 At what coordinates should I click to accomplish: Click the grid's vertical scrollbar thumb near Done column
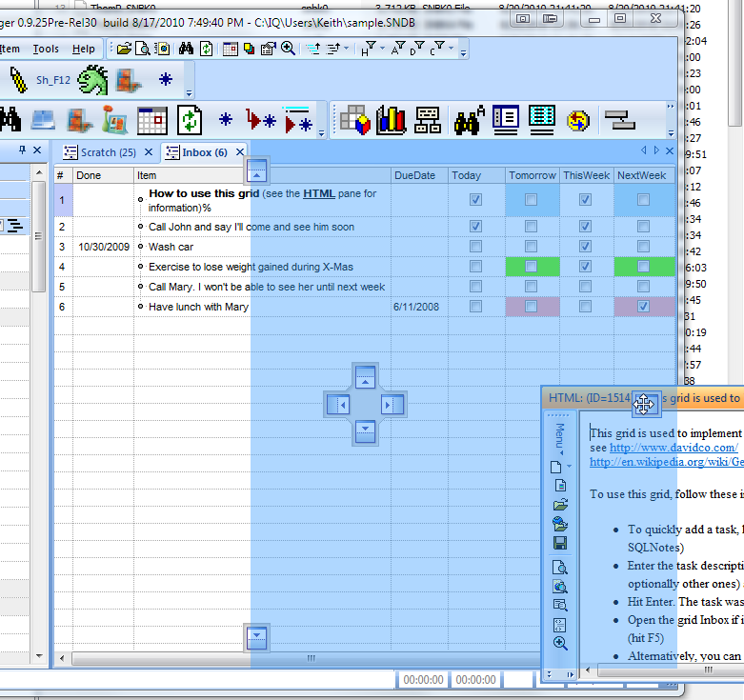[38, 236]
